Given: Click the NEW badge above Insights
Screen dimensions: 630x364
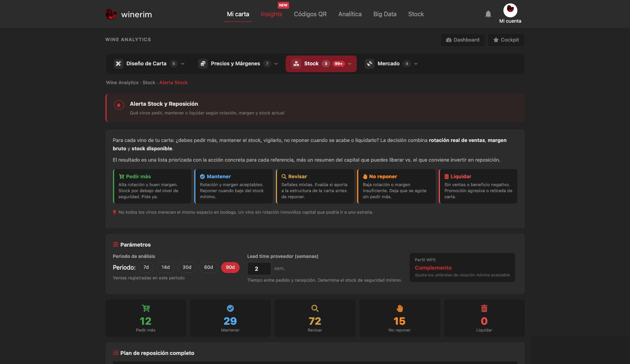Looking at the screenshot, I should (283, 5).
